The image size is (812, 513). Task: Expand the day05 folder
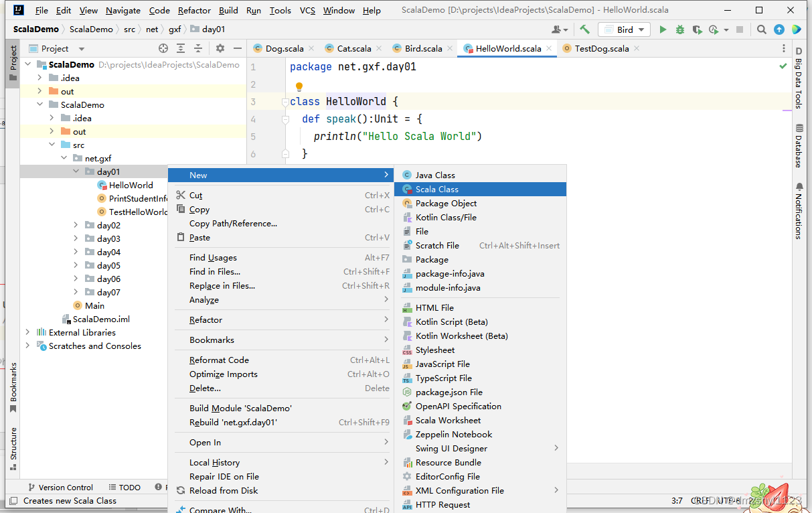76,265
